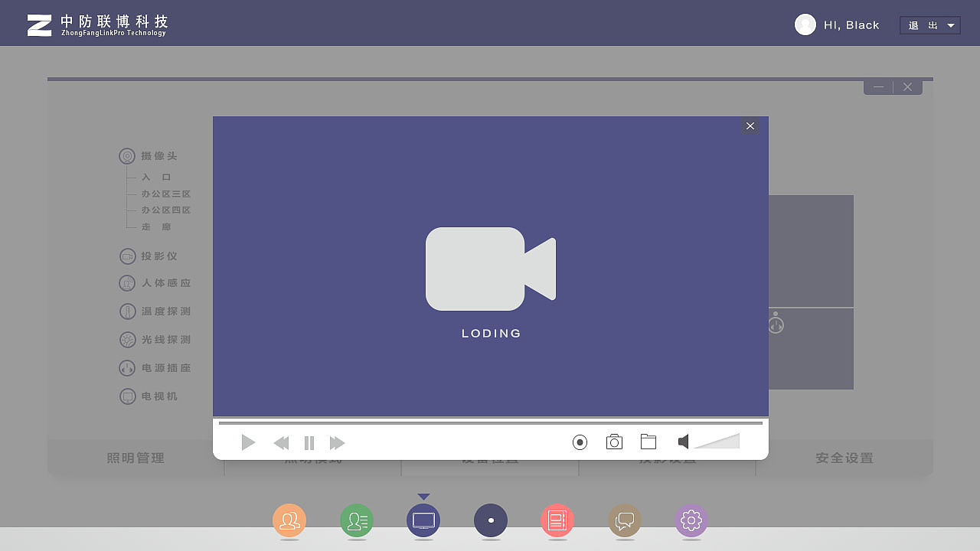This screenshot has height=551, width=980.
Task: Select 光线探测 light sensor device
Action: [x=166, y=340]
